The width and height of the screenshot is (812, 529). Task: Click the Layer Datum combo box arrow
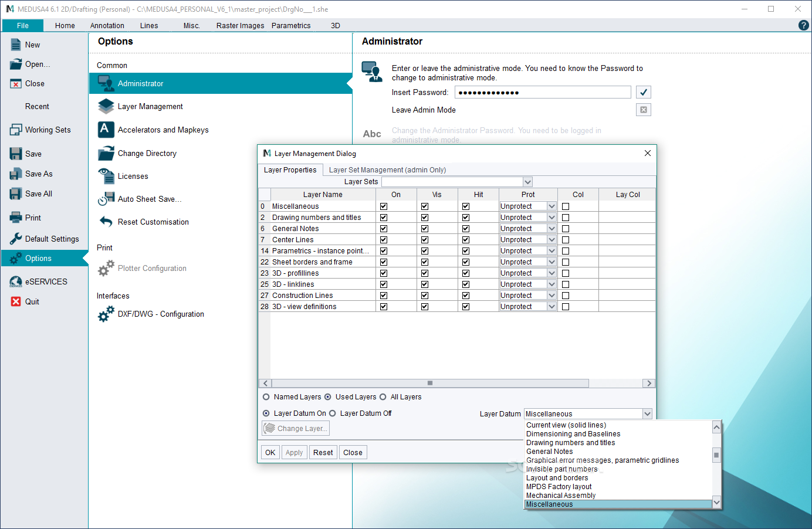(647, 414)
